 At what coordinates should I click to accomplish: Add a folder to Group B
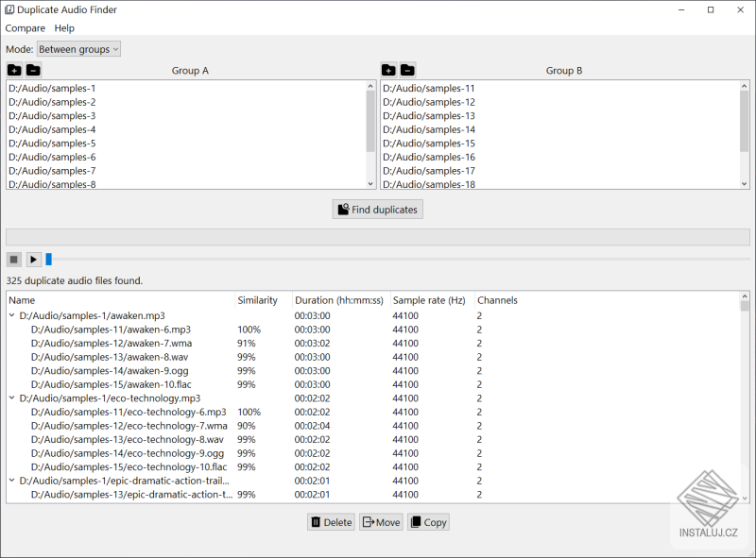point(388,71)
